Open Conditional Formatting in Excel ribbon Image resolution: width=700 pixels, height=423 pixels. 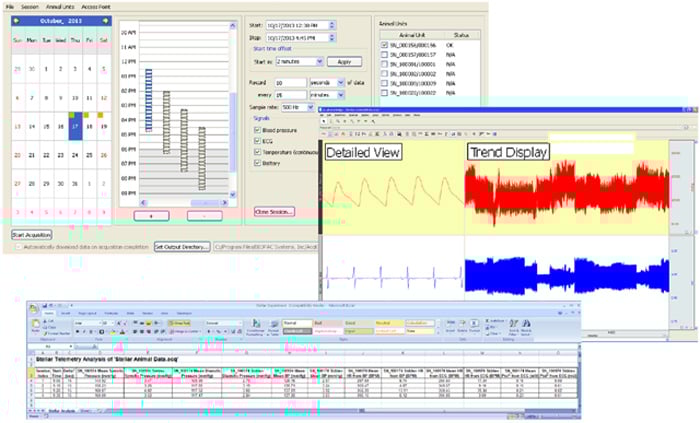click(x=256, y=327)
